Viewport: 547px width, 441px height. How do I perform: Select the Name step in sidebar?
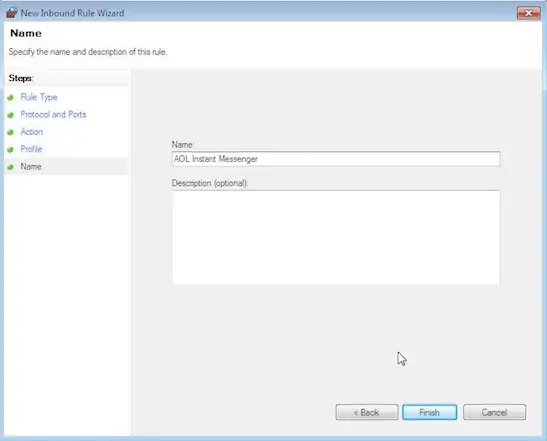(31, 166)
